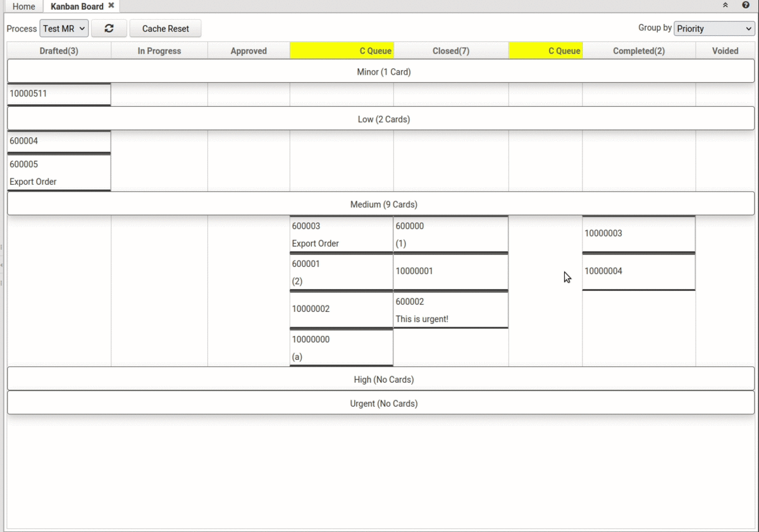
Task: Select card 600002 This is urgent!
Action: click(x=450, y=310)
